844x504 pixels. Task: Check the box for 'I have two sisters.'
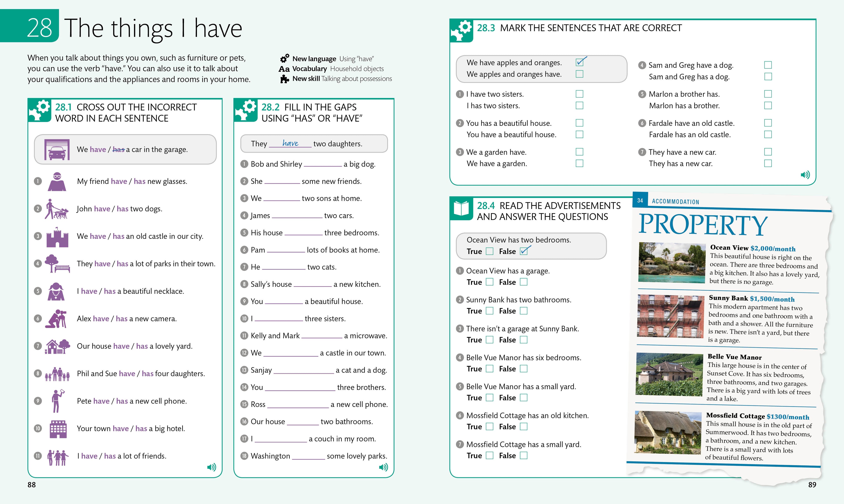pyautogui.click(x=579, y=94)
